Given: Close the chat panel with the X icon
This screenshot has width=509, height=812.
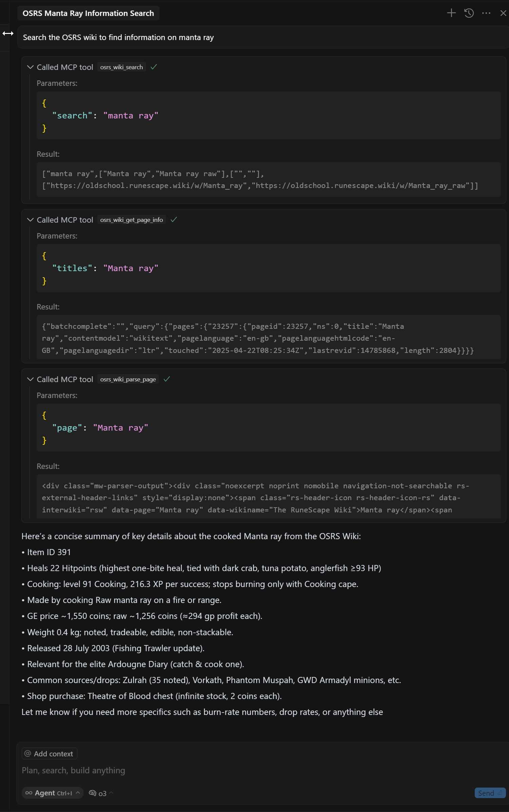Looking at the screenshot, I should pos(503,13).
